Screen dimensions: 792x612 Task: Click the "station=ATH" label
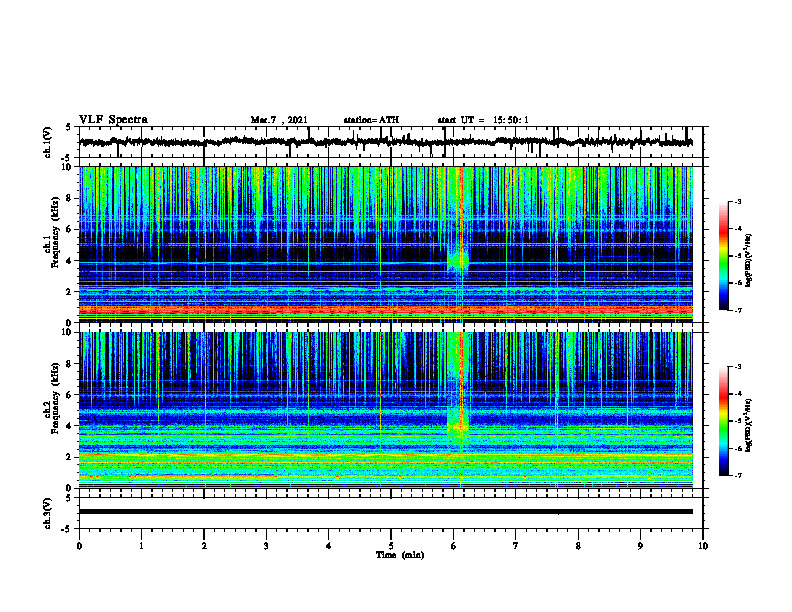coord(371,120)
